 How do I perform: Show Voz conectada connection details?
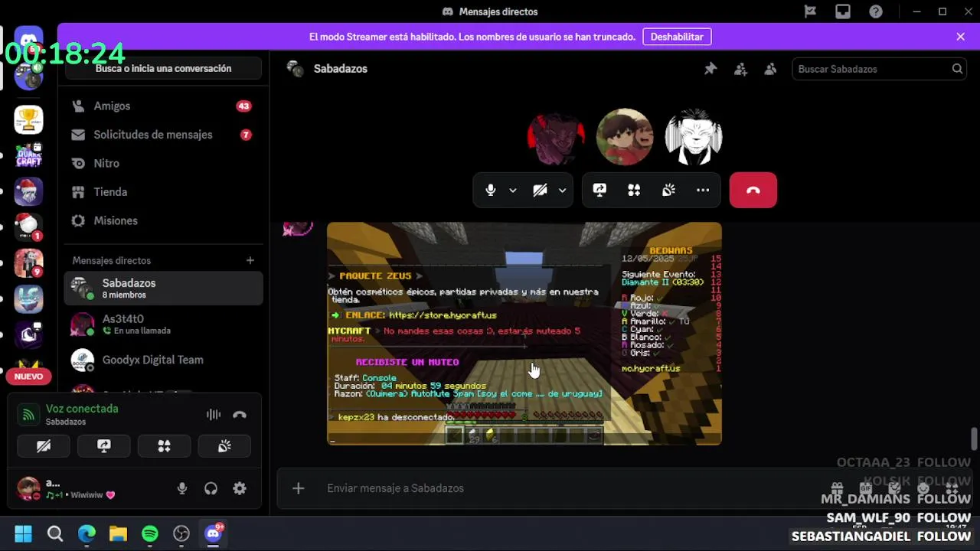(x=82, y=409)
